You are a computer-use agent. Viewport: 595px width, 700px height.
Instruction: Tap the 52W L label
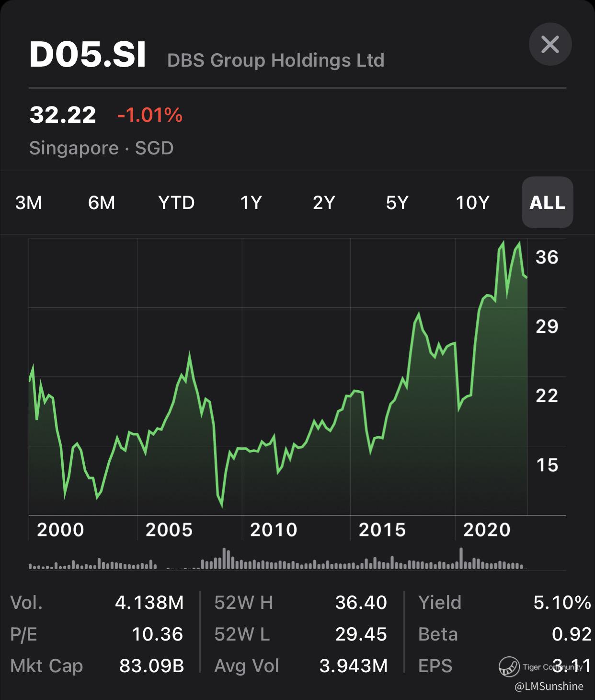[x=242, y=634]
